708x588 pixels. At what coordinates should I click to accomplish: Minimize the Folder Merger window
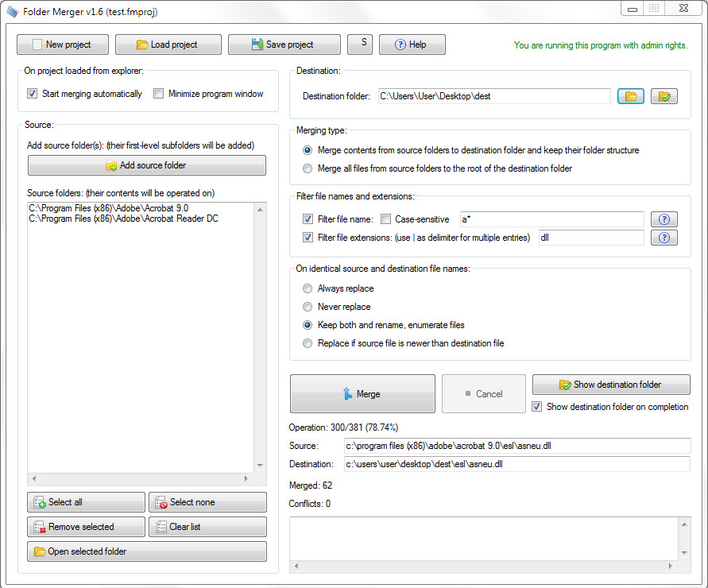(x=633, y=8)
